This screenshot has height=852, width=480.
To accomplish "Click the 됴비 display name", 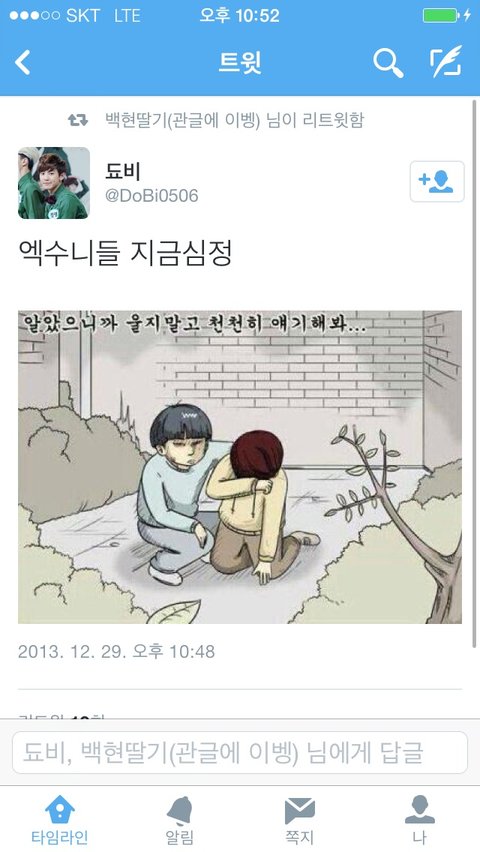I will point(123,171).
